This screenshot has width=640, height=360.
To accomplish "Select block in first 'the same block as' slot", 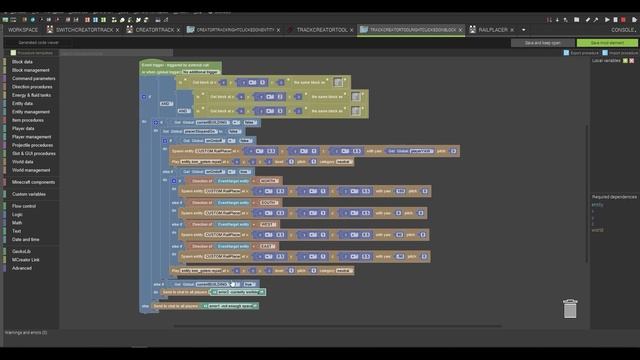I will click(338, 82).
